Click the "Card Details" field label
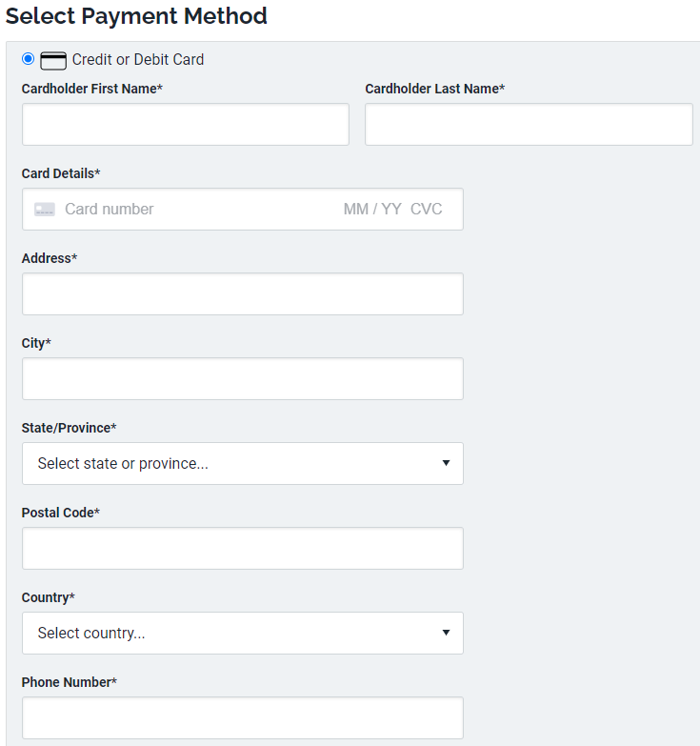700x746 pixels. pyautogui.click(x=60, y=173)
